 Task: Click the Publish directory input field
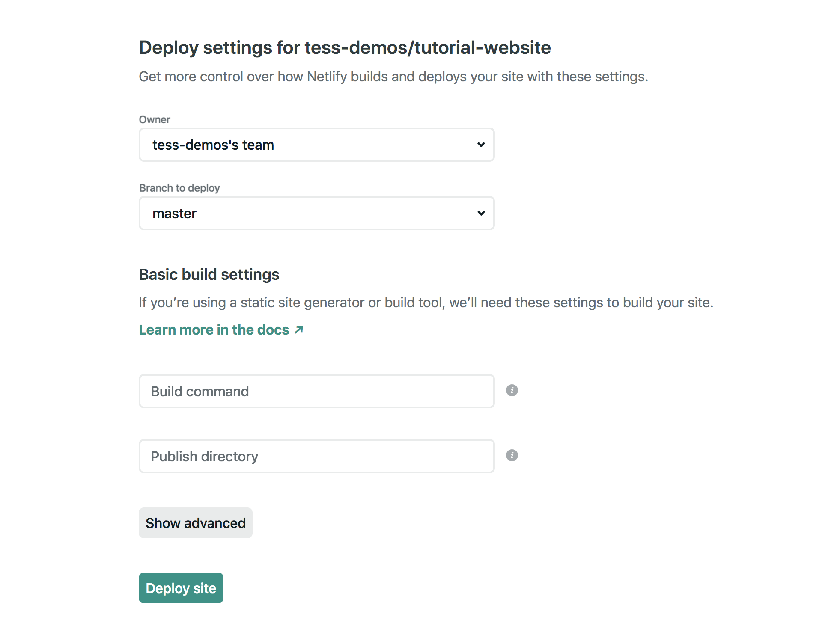coord(316,456)
